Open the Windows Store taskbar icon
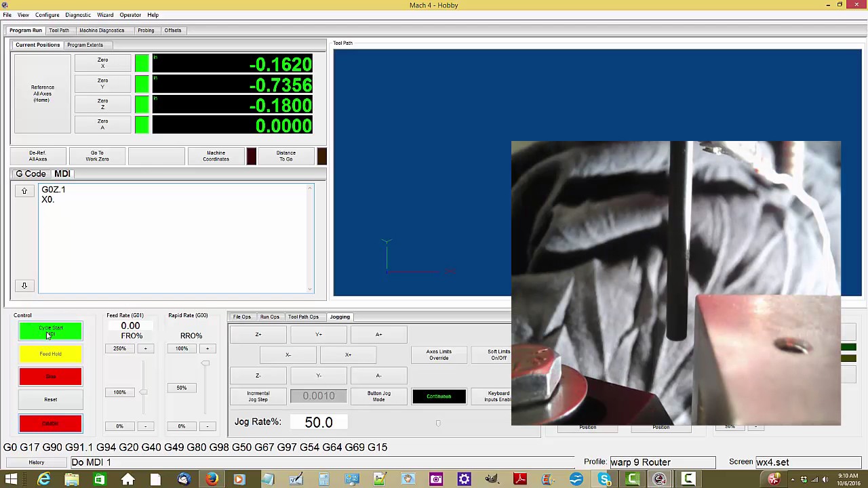 [x=100, y=479]
